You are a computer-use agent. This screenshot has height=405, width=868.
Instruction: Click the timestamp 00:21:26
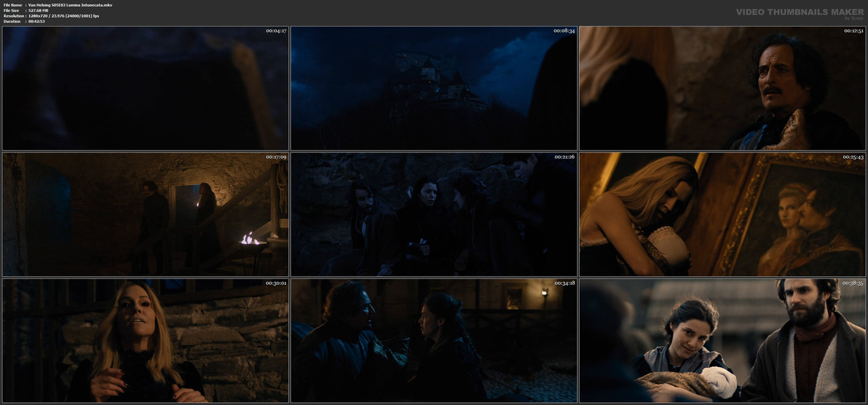point(565,157)
